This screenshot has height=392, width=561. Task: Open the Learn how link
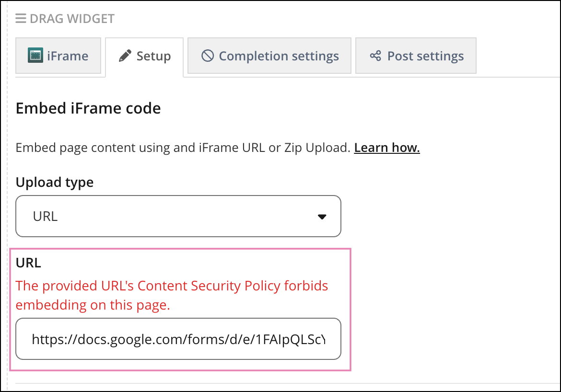[387, 148]
